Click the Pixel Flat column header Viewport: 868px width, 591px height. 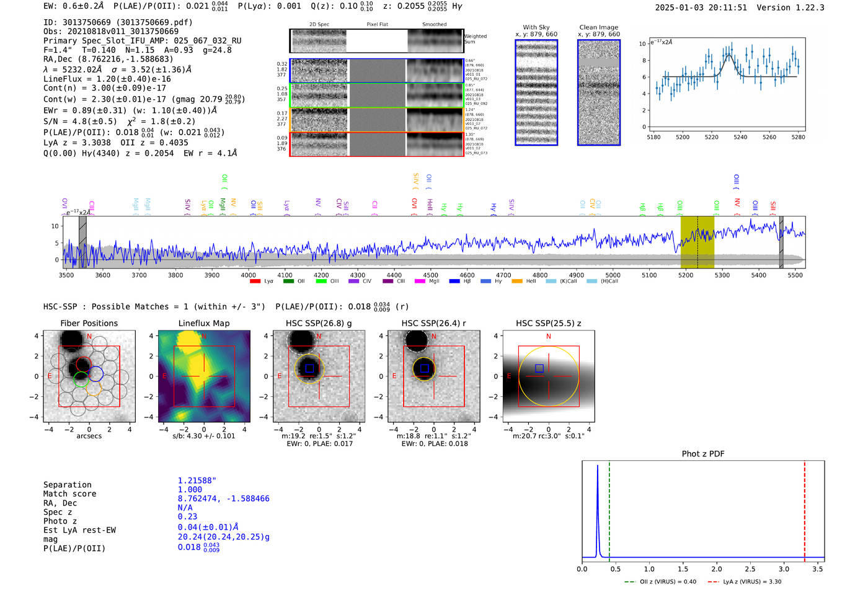377,25
